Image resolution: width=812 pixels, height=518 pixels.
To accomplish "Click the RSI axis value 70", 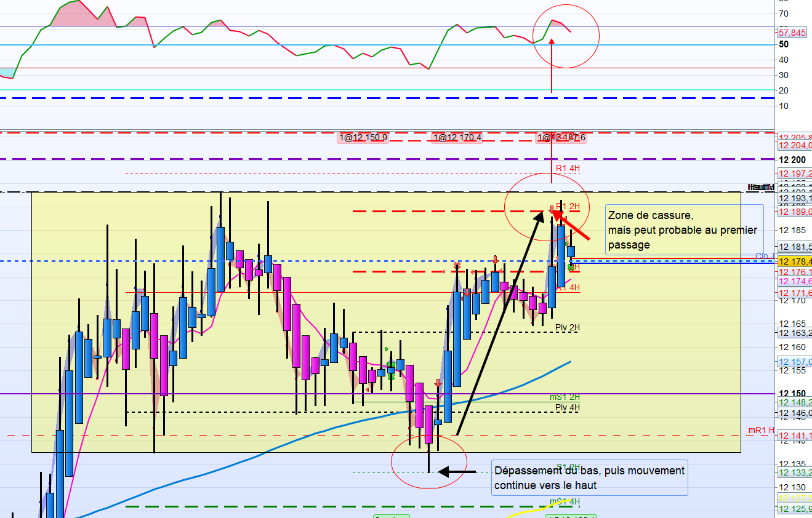I will 784,14.
